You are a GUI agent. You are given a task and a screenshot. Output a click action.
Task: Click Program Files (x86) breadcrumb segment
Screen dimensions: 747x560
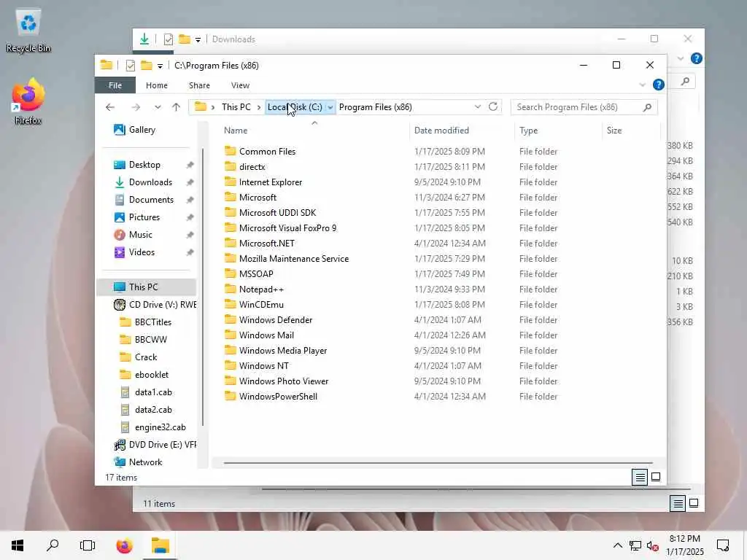pyautogui.click(x=376, y=107)
